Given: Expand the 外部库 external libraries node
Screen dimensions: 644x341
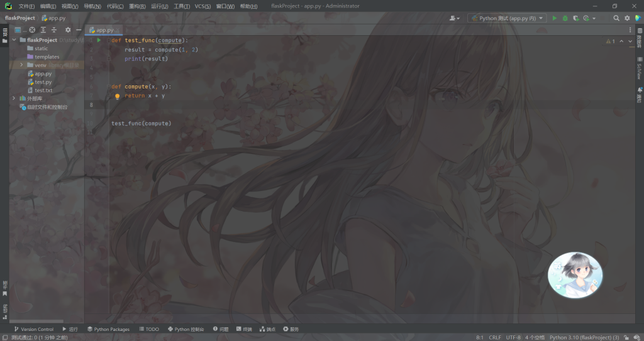Looking at the screenshot, I should pos(14,99).
